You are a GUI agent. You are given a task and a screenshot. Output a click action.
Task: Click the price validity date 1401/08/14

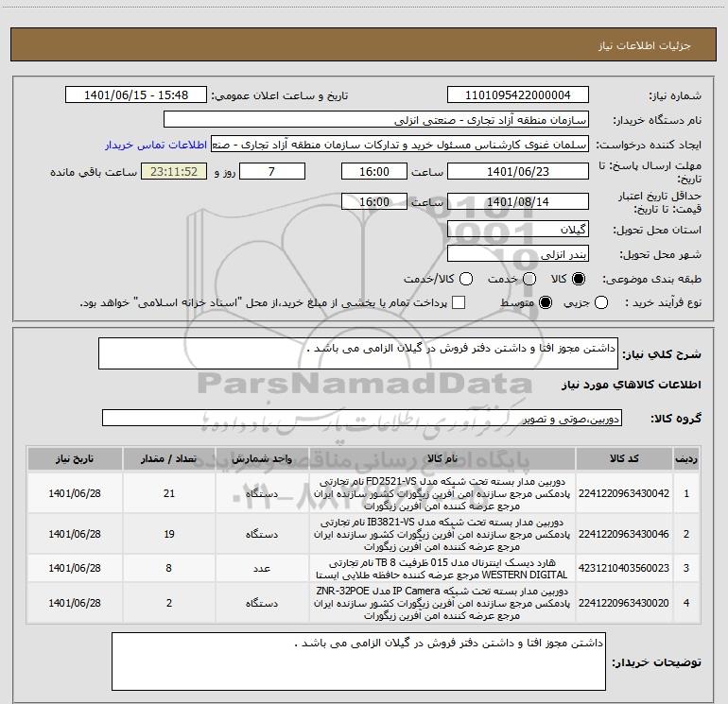pos(518,202)
